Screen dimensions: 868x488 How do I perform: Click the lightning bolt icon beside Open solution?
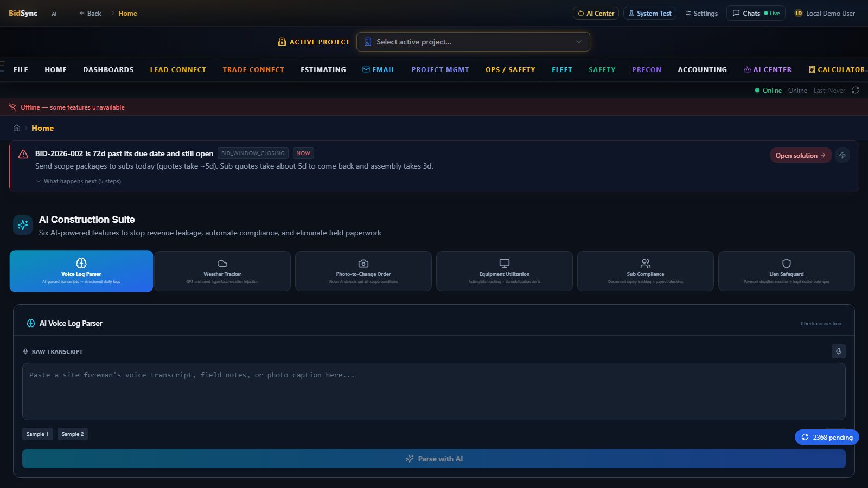pyautogui.click(x=843, y=155)
